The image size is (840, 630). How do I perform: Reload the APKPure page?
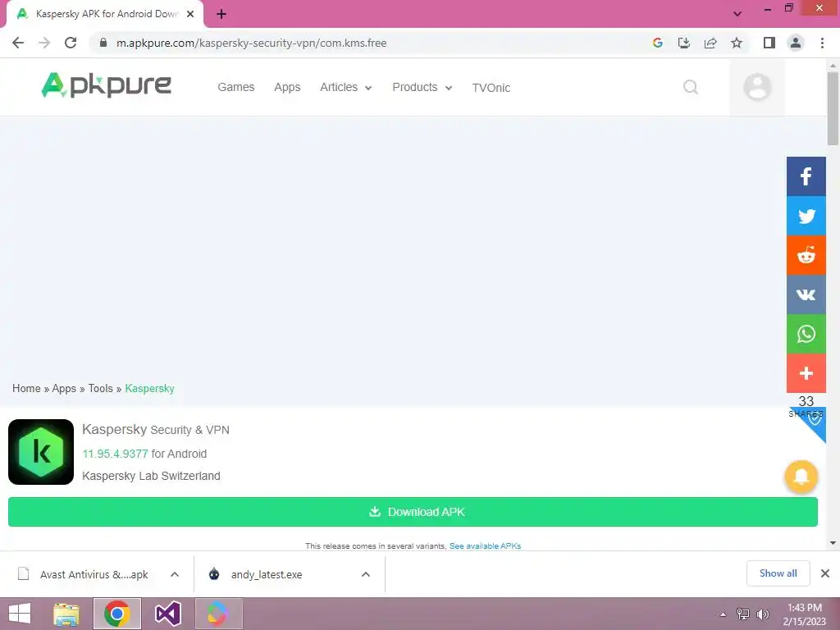[71, 43]
